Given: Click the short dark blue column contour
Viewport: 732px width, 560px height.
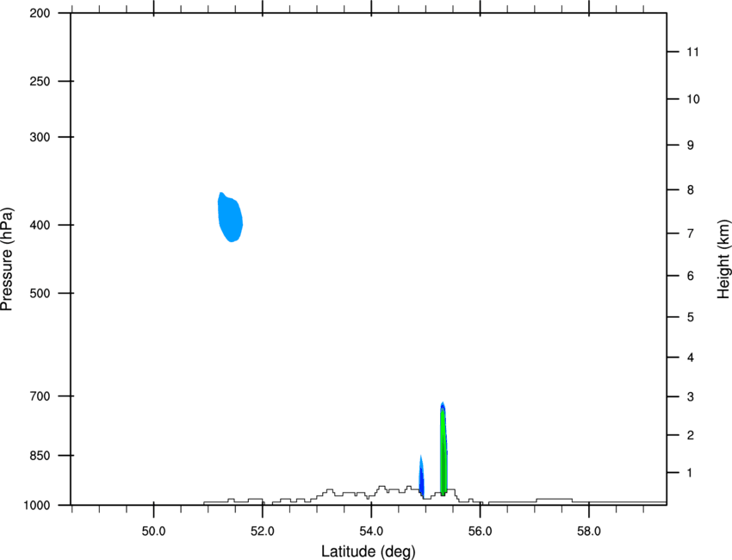Looking at the screenshot, I should point(422,476).
